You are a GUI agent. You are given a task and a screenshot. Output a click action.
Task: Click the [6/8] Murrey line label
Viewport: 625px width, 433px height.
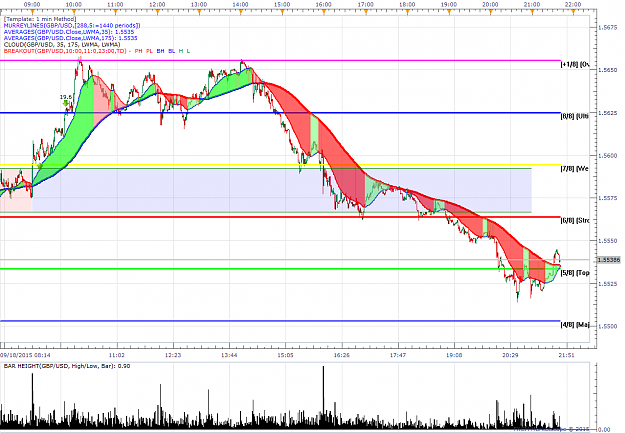pos(575,220)
